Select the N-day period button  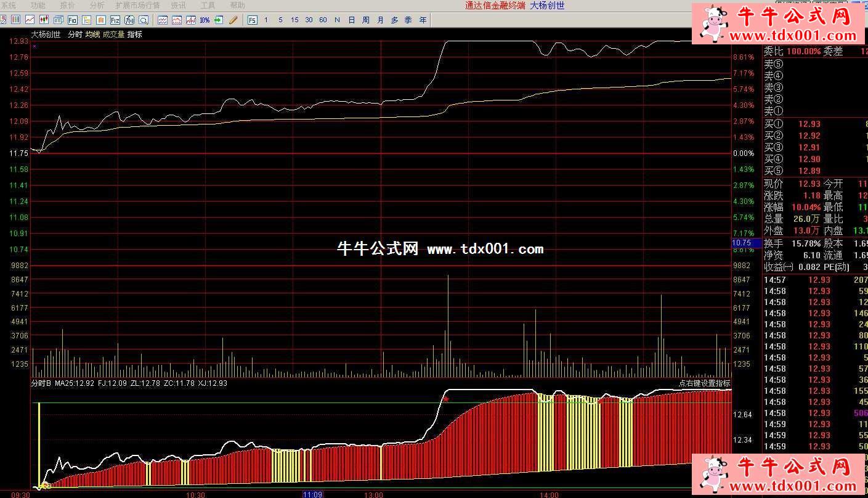coord(337,20)
